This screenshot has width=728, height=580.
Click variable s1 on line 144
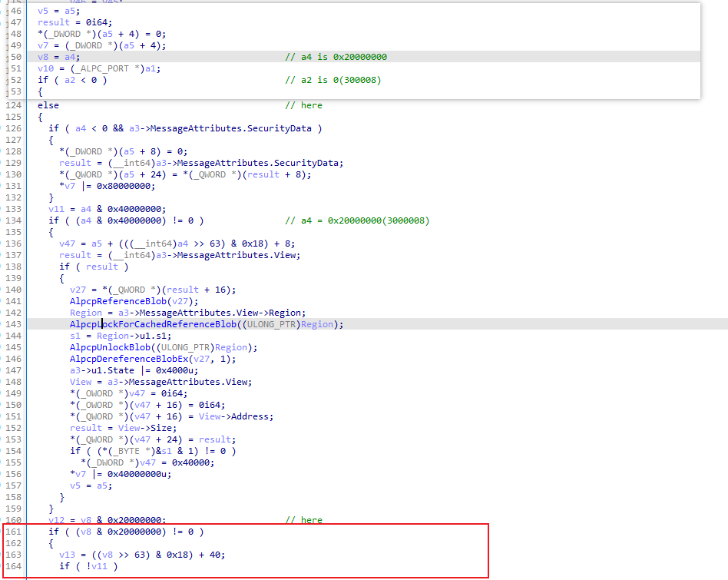click(75, 336)
